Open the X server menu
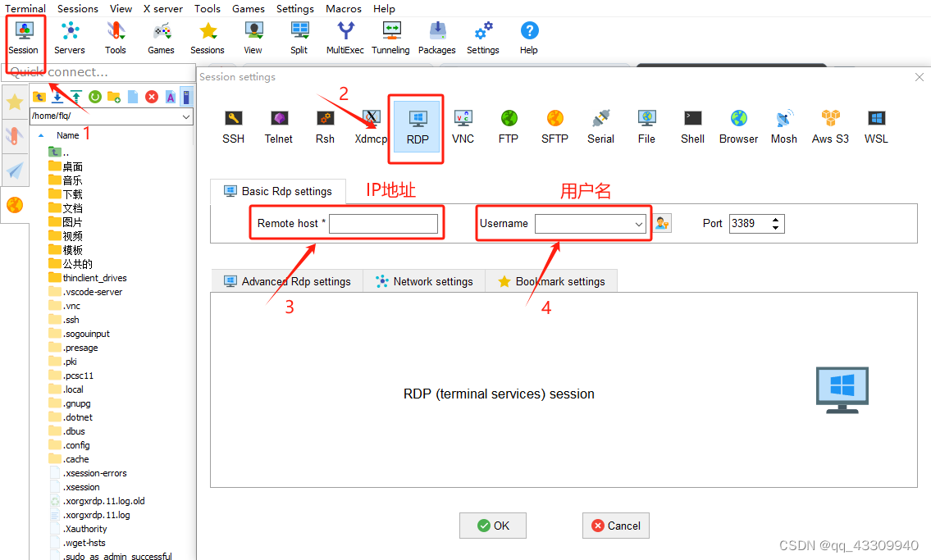 click(x=162, y=8)
